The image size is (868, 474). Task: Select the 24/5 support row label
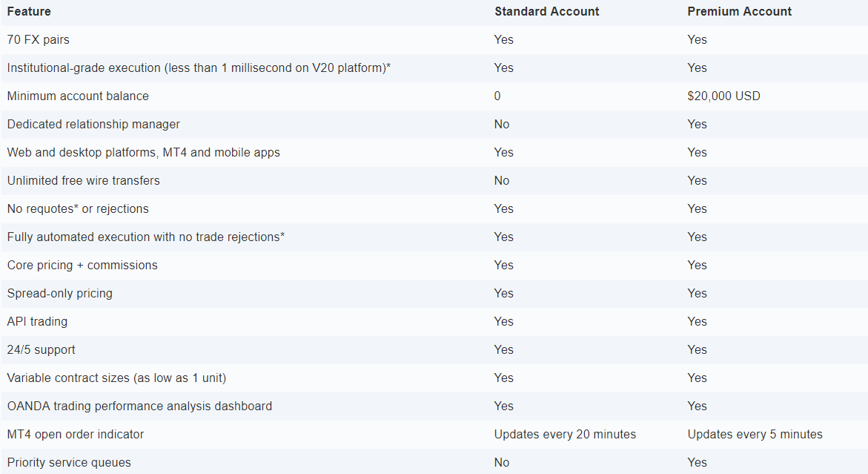click(41, 350)
